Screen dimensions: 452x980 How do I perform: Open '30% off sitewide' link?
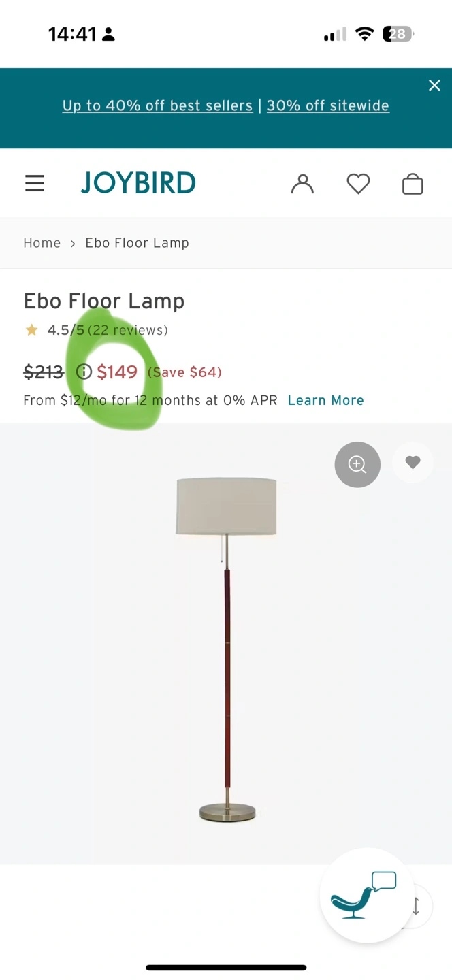pyautogui.click(x=327, y=105)
